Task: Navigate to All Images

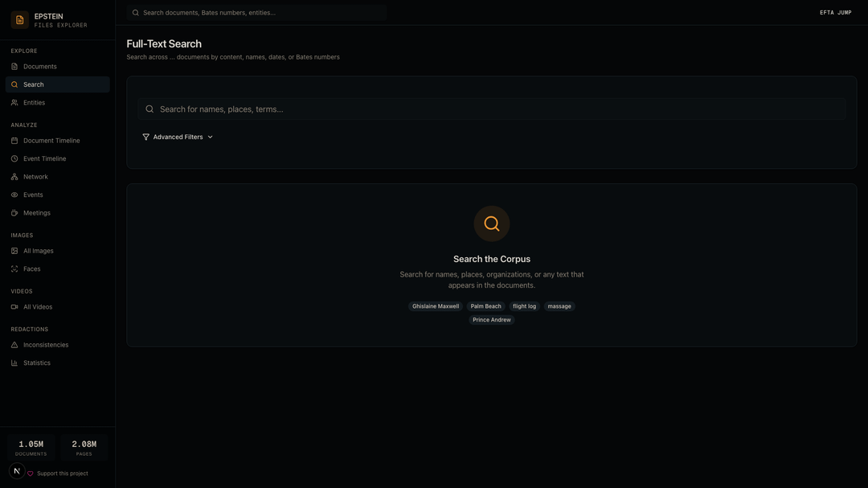Action: (x=38, y=251)
